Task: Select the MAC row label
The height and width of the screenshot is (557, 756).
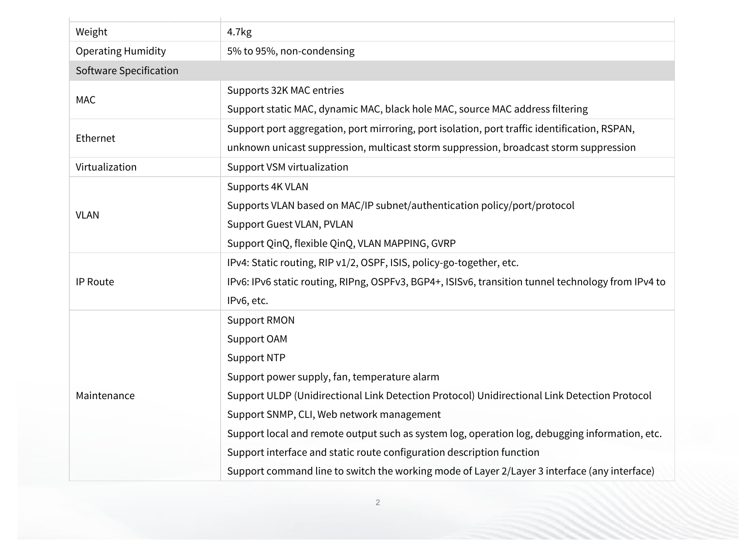Action: click(x=85, y=100)
